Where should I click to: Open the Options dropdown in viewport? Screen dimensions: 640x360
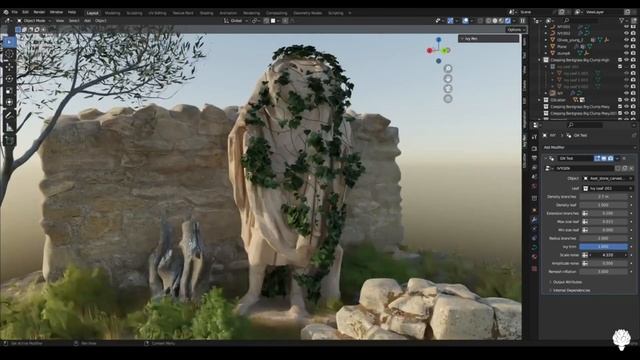pyautogui.click(x=516, y=29)
